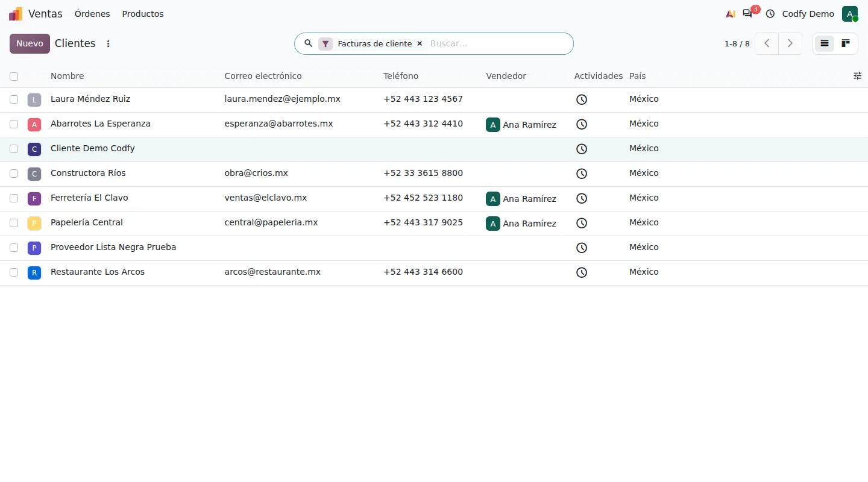
Task: Select all records with the header checkbox
Action: 14,77
